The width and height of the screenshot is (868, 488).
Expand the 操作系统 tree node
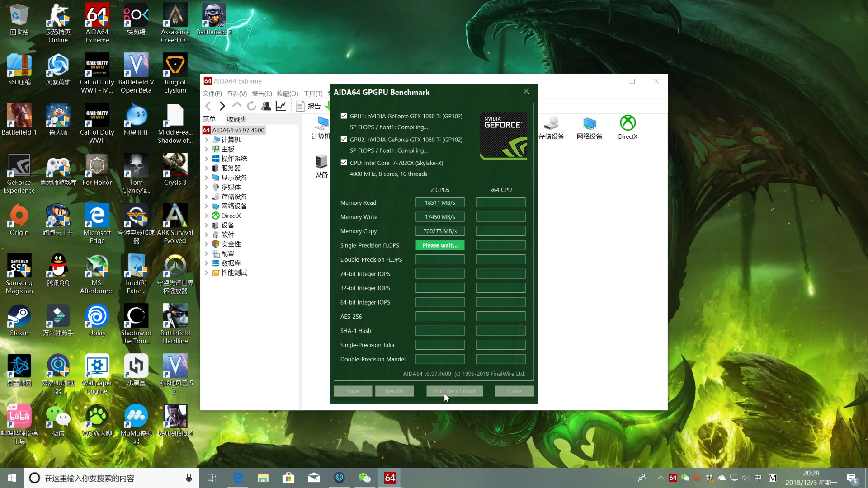[x=207, y=159]
